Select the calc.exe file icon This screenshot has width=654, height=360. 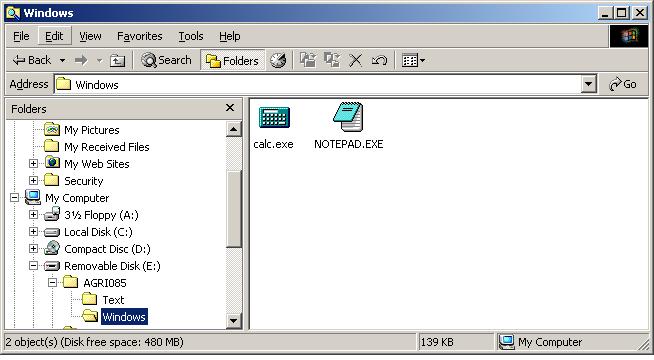[x=274, y=118]
